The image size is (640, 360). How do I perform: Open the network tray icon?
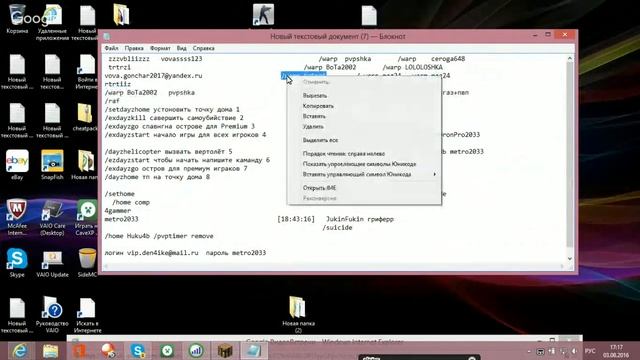pos(563,351)
